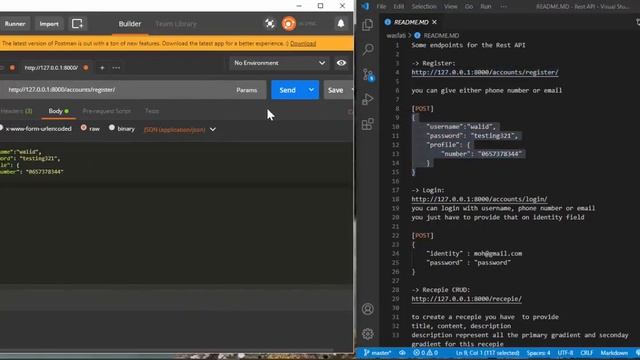Image resolution: width=640 pixels, height=360 pixels.
Task: Open the No Environment dropdown
Action: pos(279,63)
